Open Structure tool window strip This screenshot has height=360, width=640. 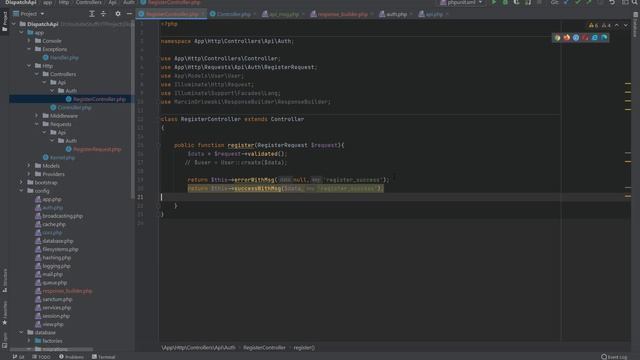(4, 280)
